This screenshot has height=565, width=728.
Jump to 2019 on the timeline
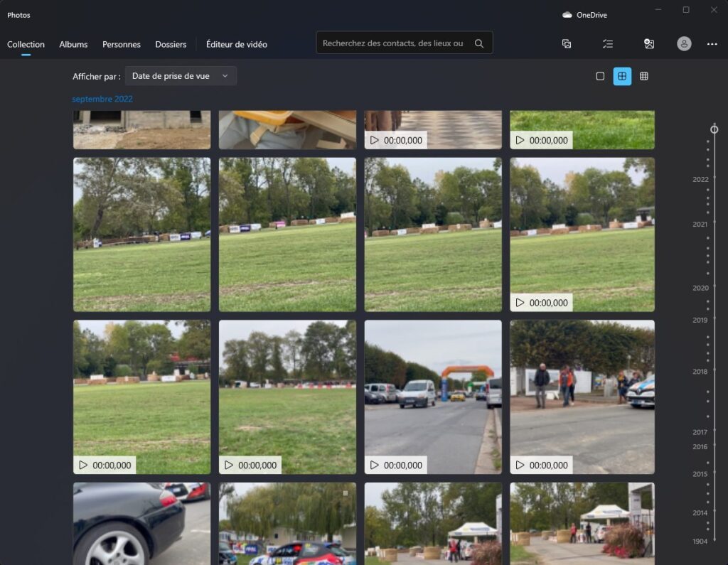700,320
